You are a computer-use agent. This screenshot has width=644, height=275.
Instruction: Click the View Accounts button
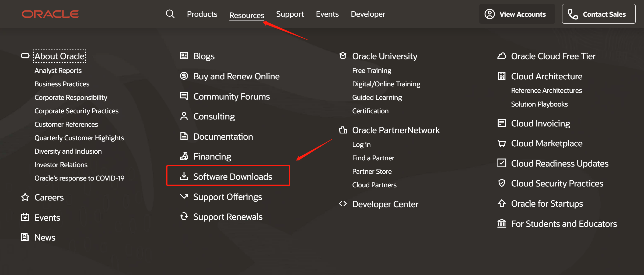(517, 14)
